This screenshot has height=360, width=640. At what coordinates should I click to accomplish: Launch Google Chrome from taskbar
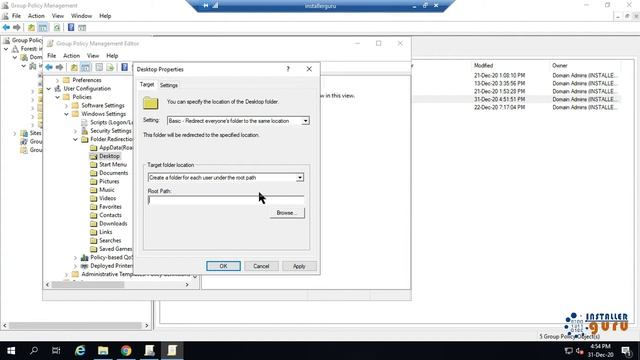(x=126, y=351)
